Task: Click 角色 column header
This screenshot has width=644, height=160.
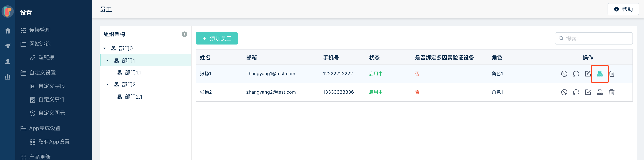Action: coord(497,58)
